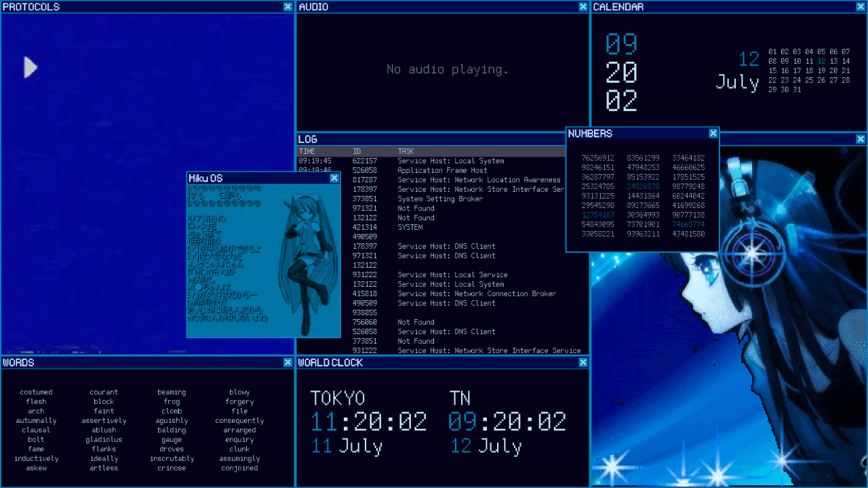Select the word 'askew'
This screenshot has width=868, height=488.
point(36,468)
